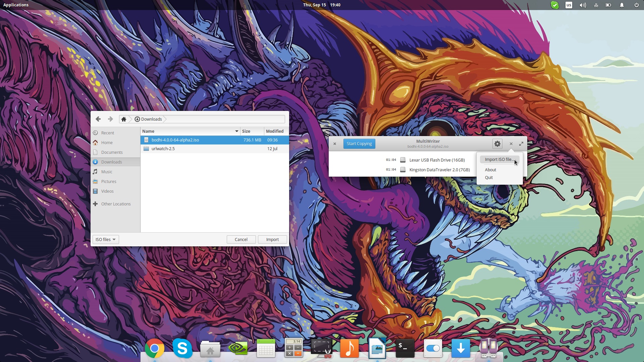Select Lexar USB Flash Drive row

coord(428,160)
